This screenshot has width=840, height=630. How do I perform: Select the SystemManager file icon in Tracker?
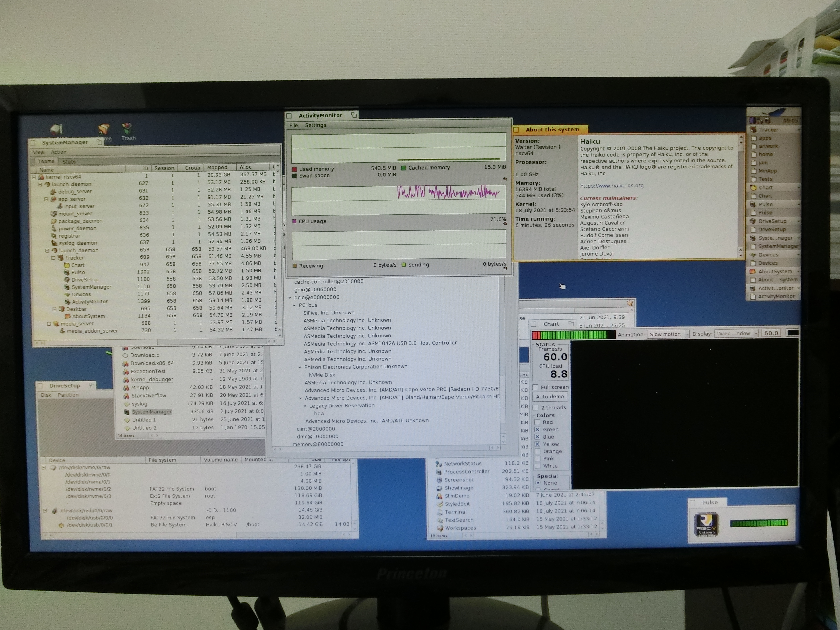click(127, 412)
